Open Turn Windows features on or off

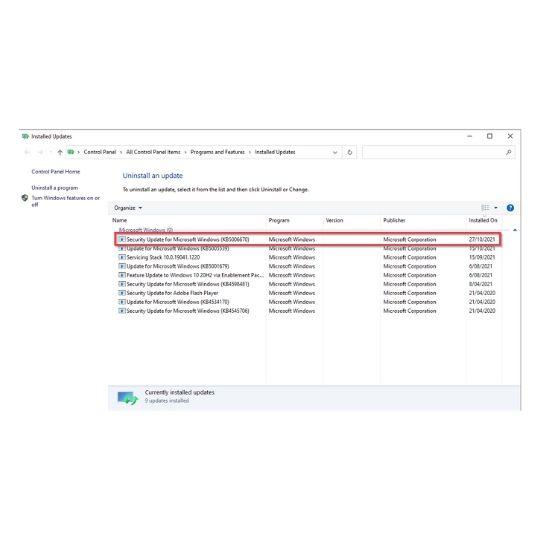65,201
